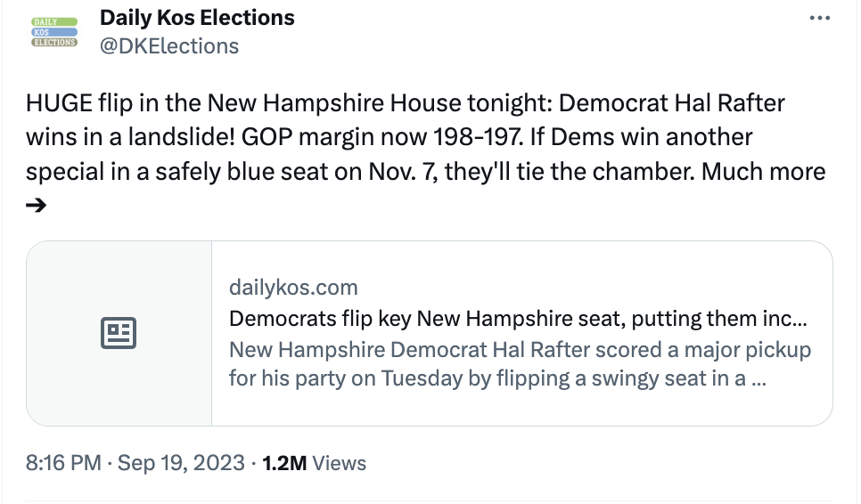This screenshot has width=861, height=504.
Task: Click the Daily Kos Elections avatar logo
Action: [x=54, y=31]
